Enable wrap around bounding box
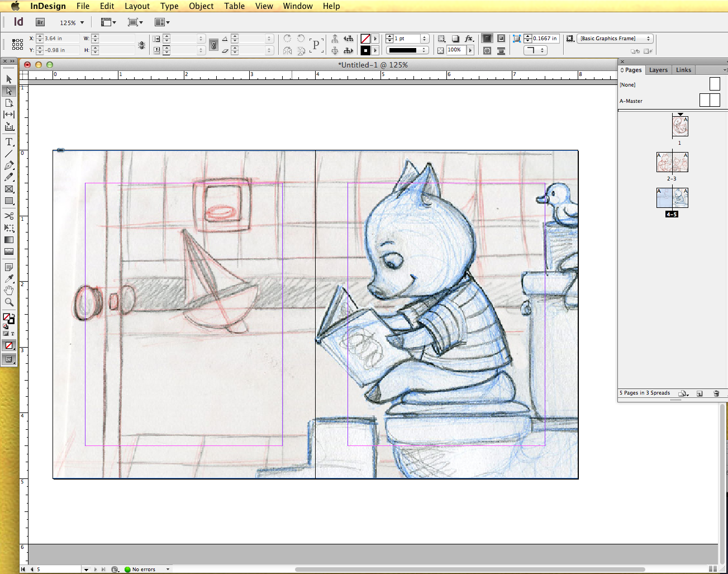Screen dimensions: 728x574 (501, 39)
